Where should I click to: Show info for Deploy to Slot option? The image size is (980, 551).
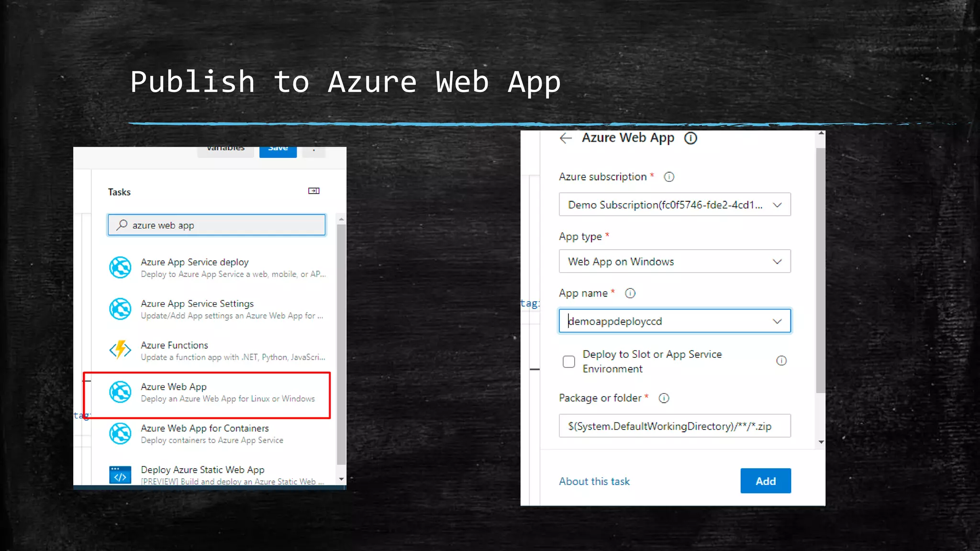coord(781,361)
